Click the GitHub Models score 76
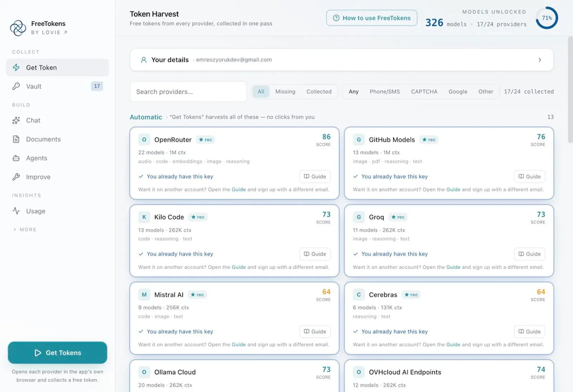Image resolution: width=573 pixels, height=392 pixels. coord(541,137)
